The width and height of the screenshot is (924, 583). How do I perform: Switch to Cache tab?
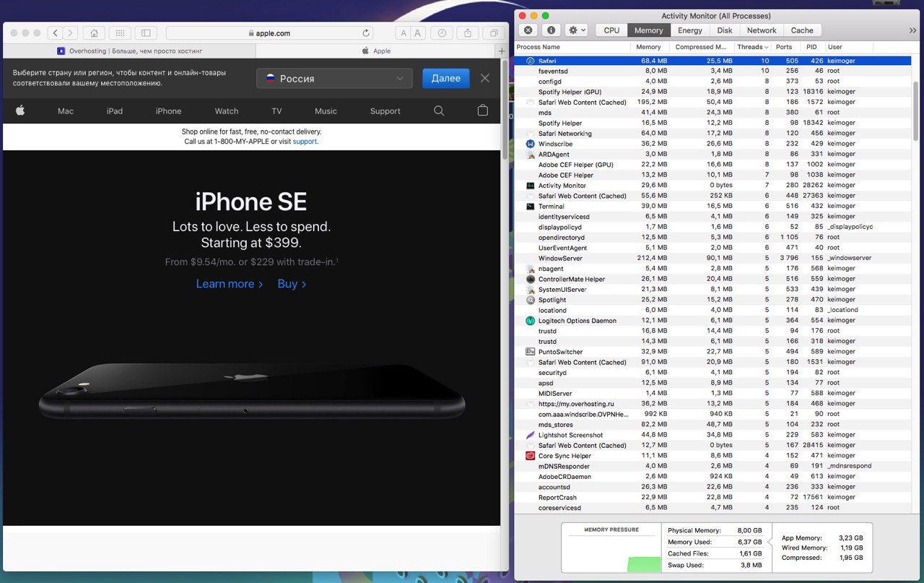point(802,30)
